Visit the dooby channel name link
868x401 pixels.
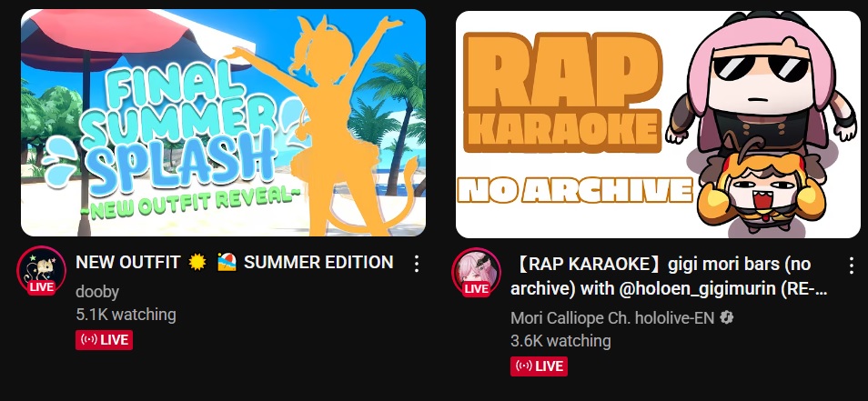(97, 292)
